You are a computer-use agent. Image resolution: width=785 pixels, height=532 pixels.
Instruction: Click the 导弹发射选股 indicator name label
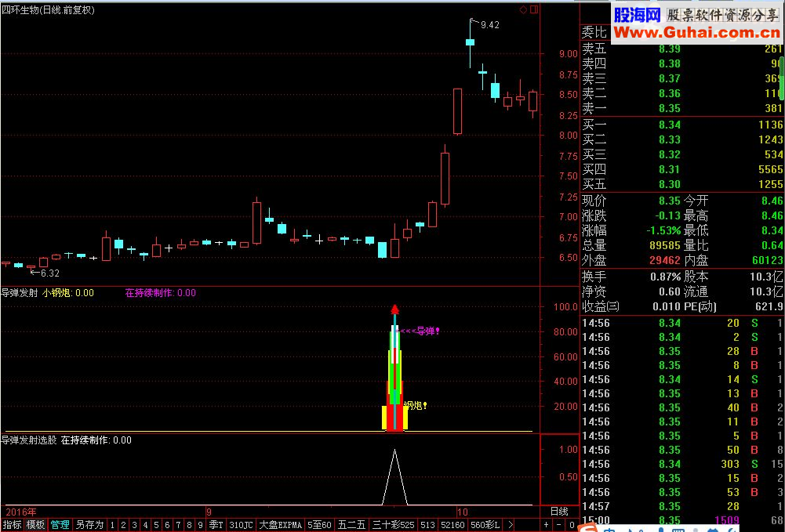(29, 440)
